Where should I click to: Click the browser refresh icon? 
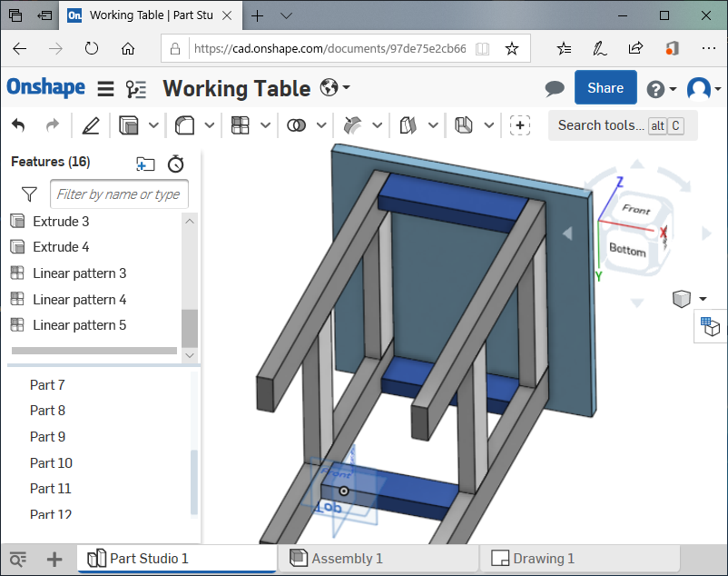(x=92, y=48)
